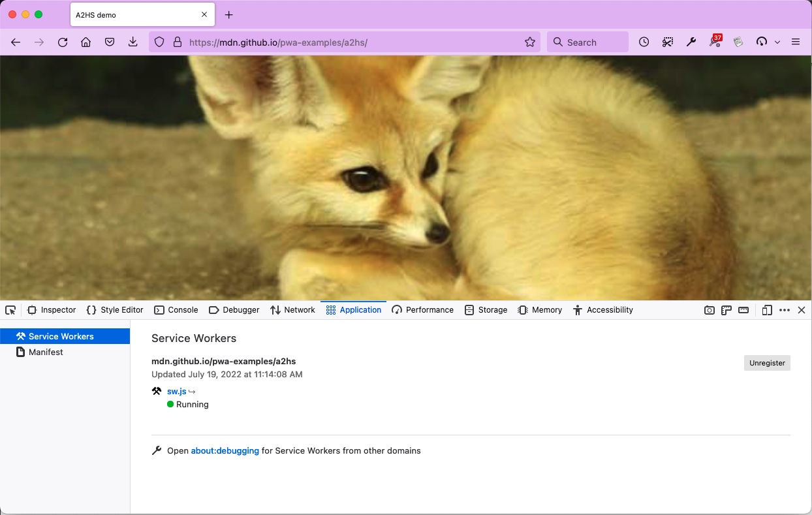The image size is (812, 515).
Task: Select Manifest in the Application sidebar
Action: [46, 352]
